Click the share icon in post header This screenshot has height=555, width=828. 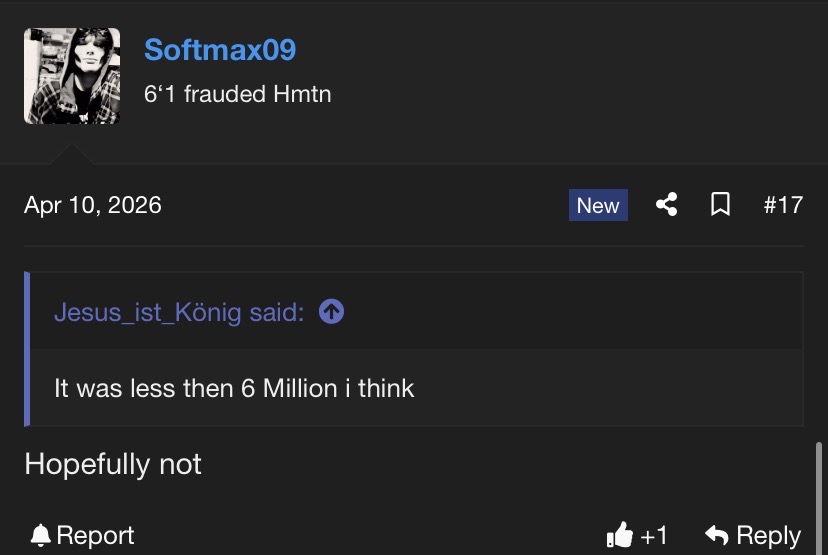click(x=667, y=205)
